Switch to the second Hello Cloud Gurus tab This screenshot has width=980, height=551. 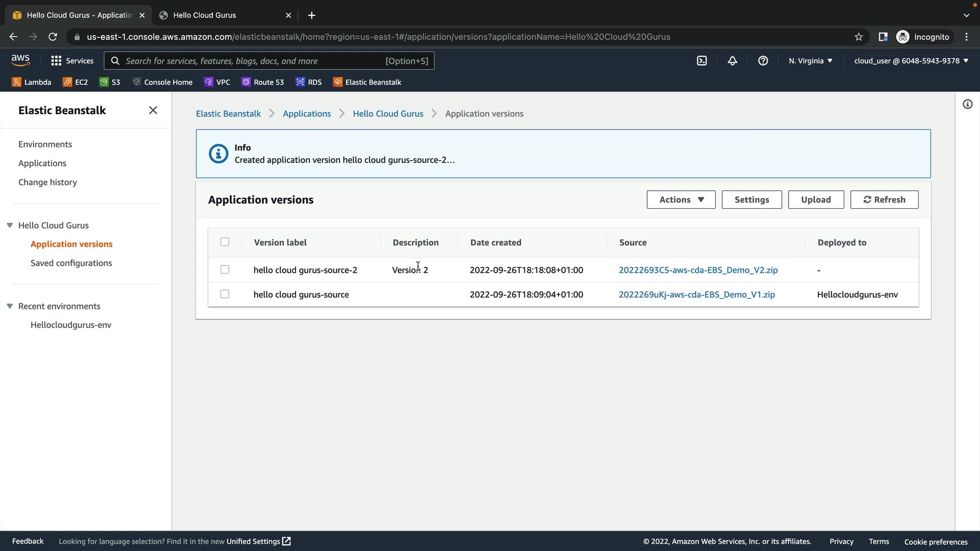pos(225,15)
